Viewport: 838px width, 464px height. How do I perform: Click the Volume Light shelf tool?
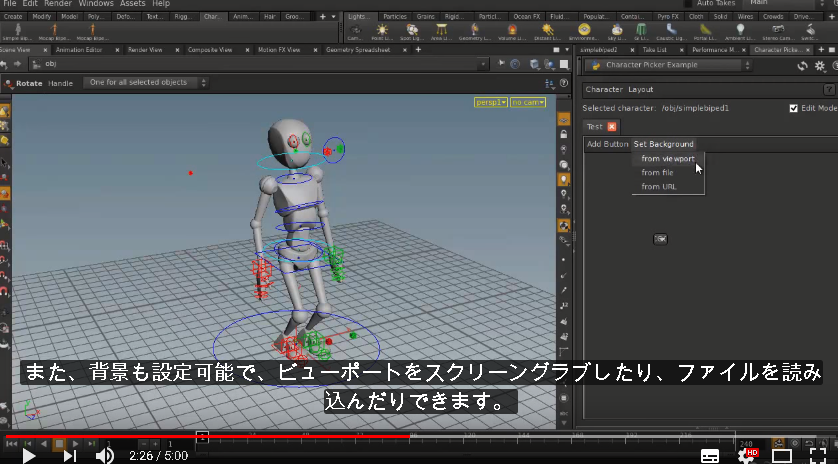(512, 32)
